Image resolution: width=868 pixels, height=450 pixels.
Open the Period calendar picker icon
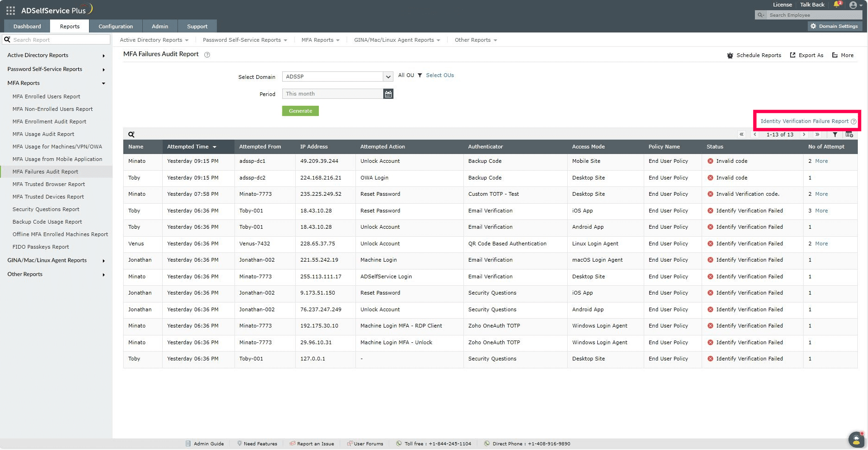(388, 94)
